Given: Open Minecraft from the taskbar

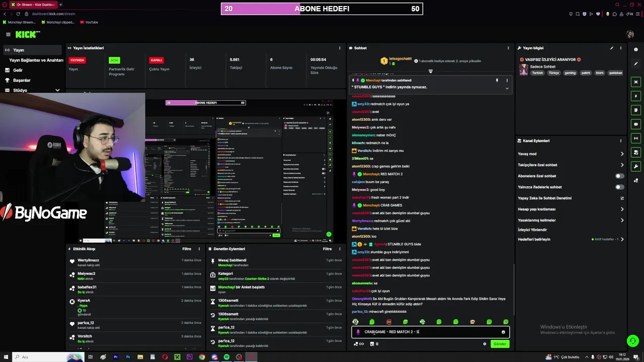Looking at the screenshot, I should click(177, 357).
